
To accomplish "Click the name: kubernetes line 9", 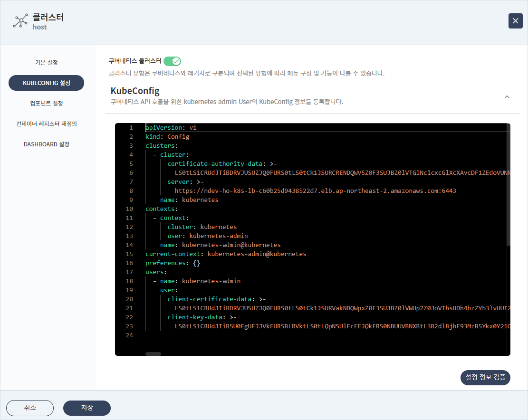I will (189, 200).
